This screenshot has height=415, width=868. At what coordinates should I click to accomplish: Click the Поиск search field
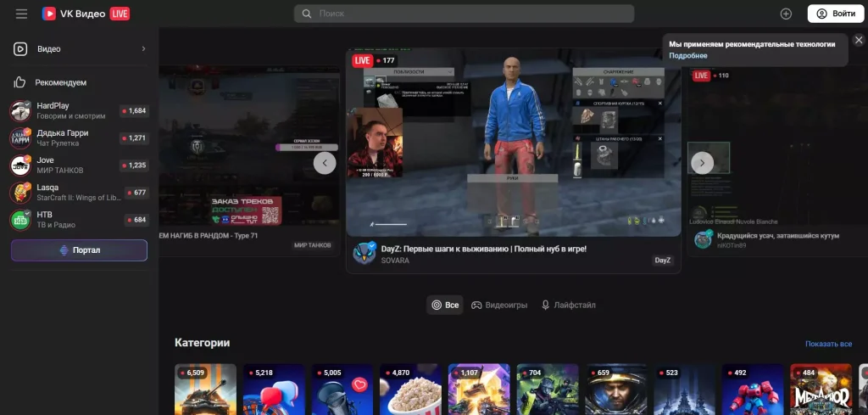click(464, 14)
